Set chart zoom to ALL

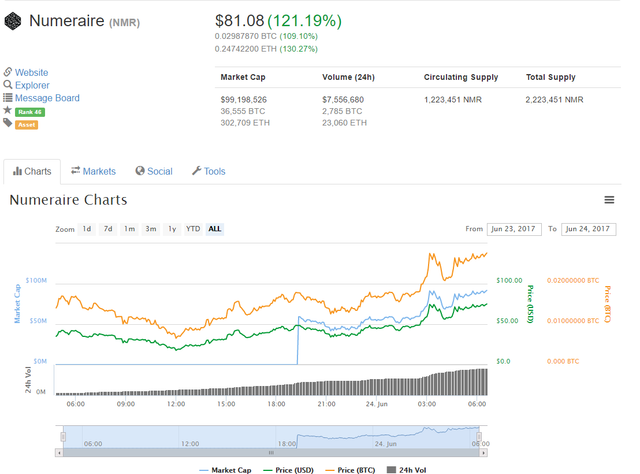[215, 229]
